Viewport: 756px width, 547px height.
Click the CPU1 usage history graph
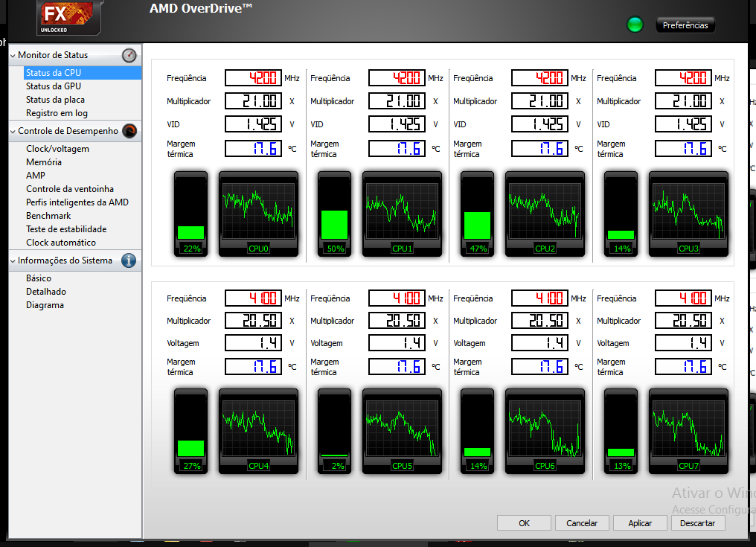pos(402,214)
